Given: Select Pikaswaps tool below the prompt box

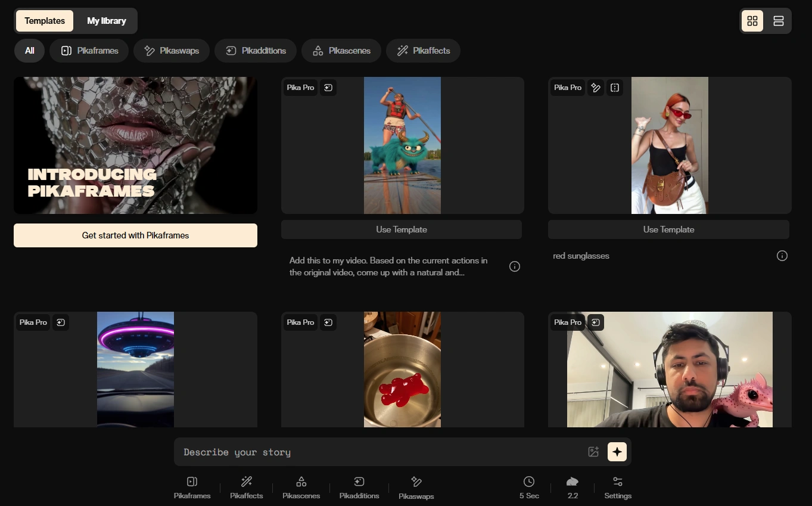Looking at the screenshot, I should [416, 488].
